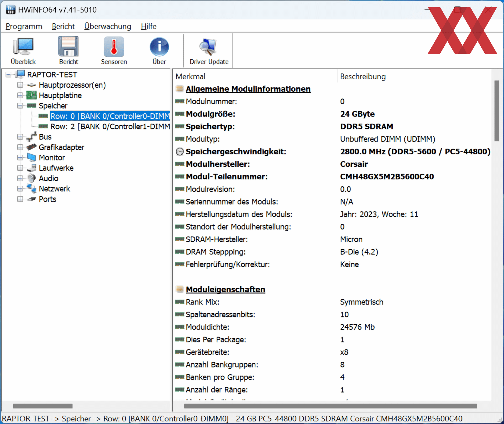Launch Driver Update tool
The height and width of the screenshot is (424, 504).
[209, 51]
